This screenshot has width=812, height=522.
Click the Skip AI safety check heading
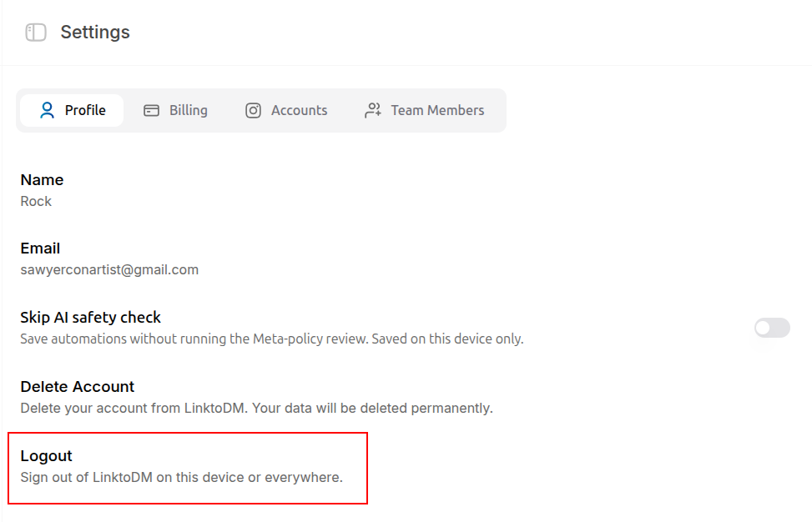point(91,317)
